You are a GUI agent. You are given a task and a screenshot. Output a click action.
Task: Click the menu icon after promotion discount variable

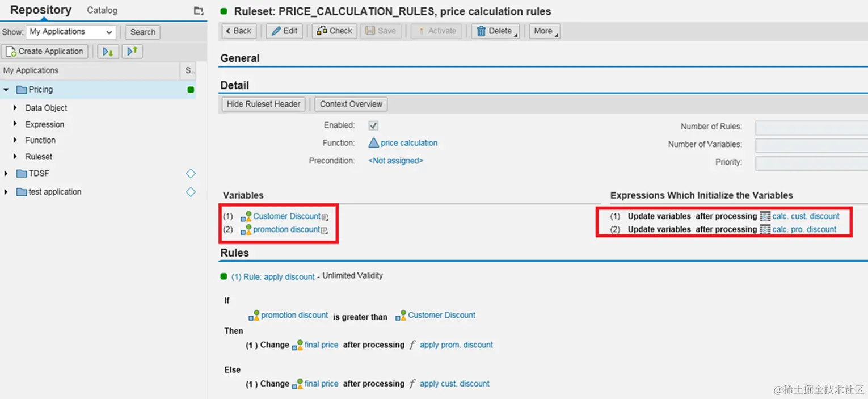click(325, 230)
